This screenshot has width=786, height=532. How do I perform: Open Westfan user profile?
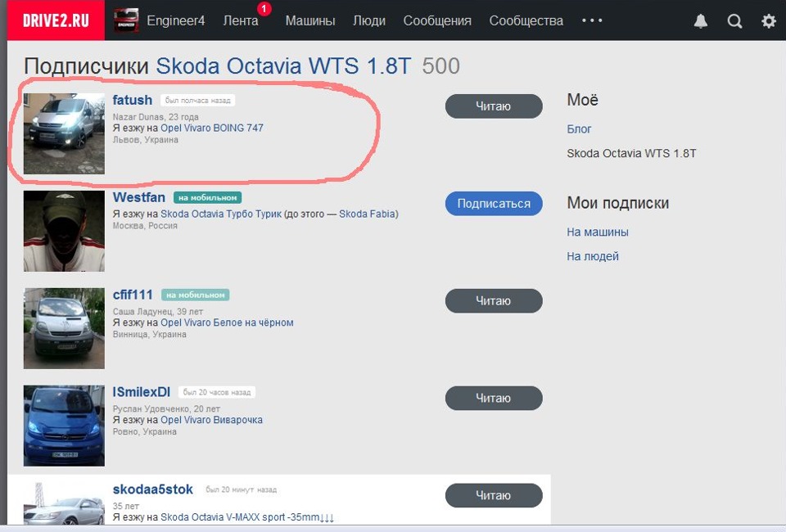point(139,197)
